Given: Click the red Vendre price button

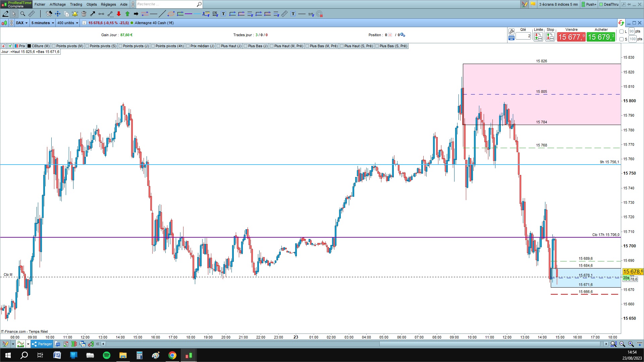Looking at the screenshot, I should (x=571, y=37).
